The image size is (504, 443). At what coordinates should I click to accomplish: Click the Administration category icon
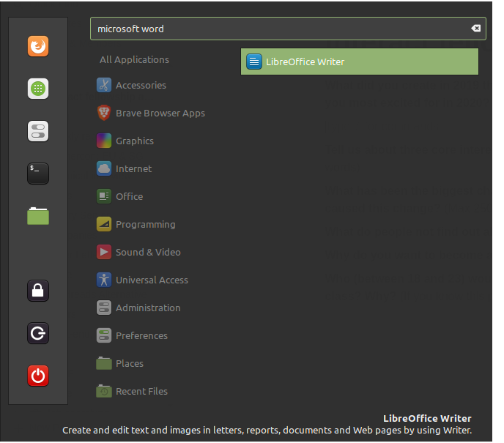tap(104, 308)
